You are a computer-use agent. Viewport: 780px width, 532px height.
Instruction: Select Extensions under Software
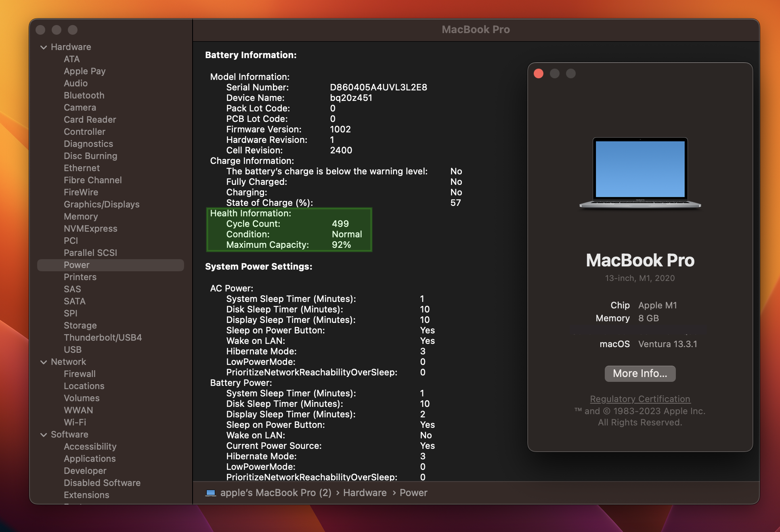pyautogui.click(x=86, y=495)
